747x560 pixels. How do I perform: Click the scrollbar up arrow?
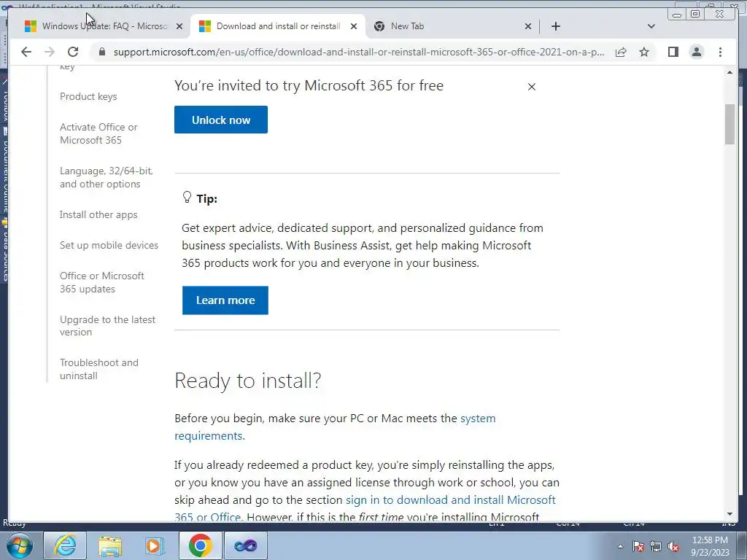(729, 72)
